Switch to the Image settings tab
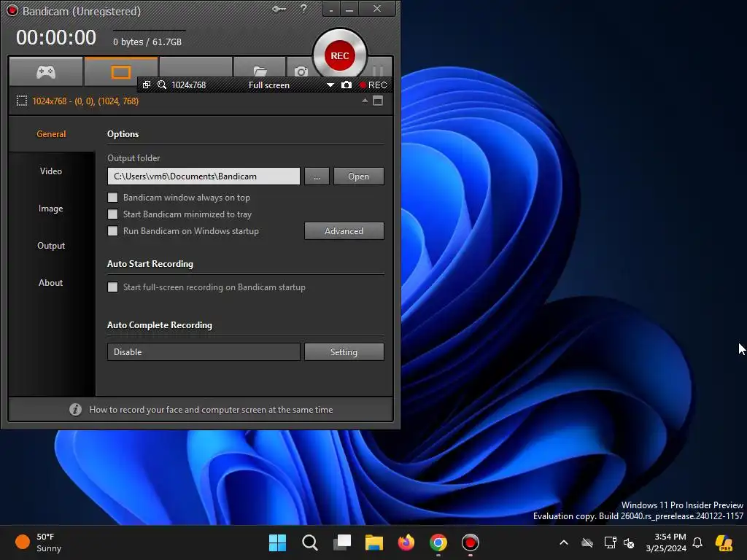Image resolution: width=747 pixels, height=560 pixels. 51,208
